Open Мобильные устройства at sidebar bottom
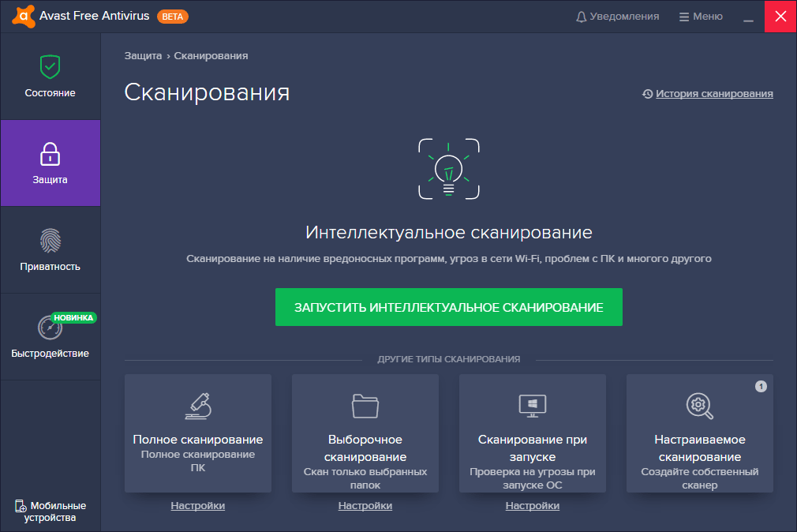 coord(51,511)
